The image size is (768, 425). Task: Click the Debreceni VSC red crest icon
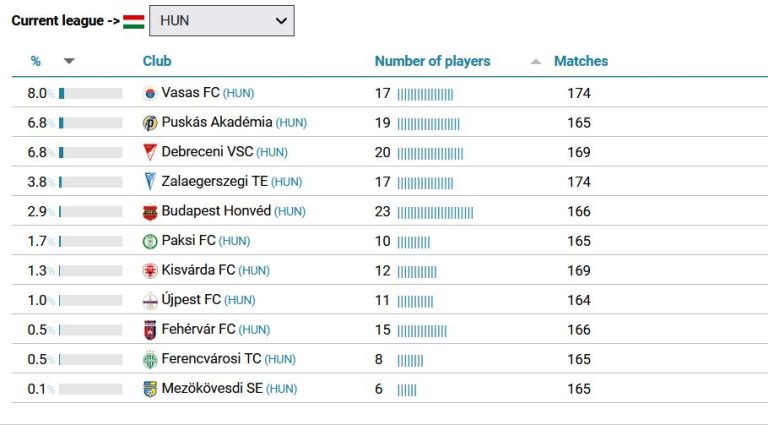pyautogui.click(x=150, y=152)
